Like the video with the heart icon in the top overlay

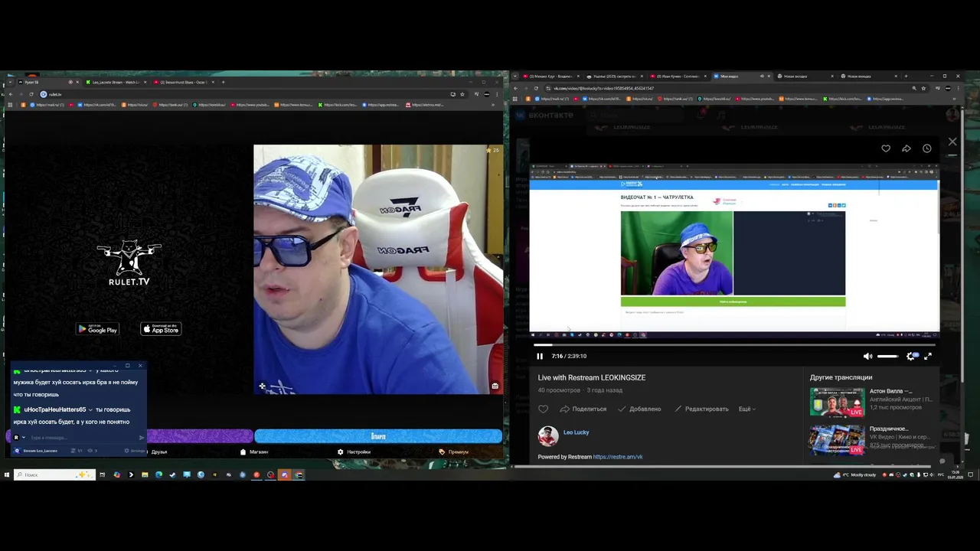[886, 148]
